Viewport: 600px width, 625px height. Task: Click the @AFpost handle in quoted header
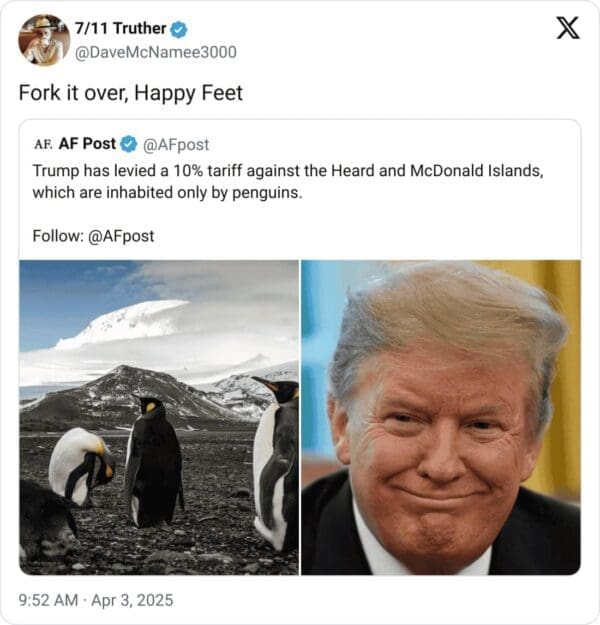click(x=176, y=145)
